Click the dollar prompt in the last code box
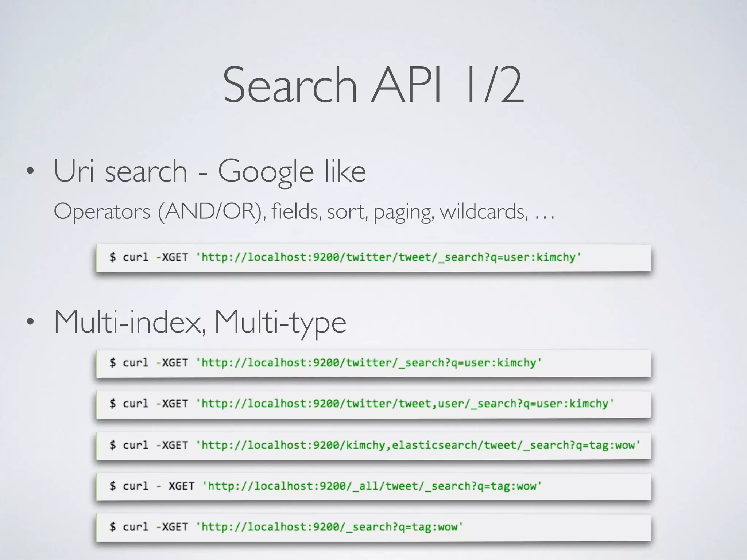The image size is (747, 560). [x=113, y=527]
